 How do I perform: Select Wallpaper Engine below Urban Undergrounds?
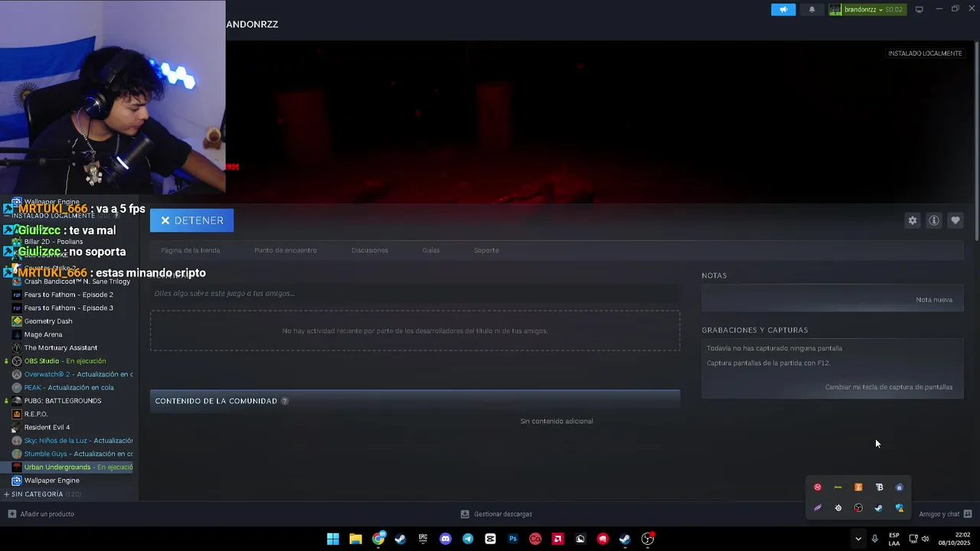(51, 481)
